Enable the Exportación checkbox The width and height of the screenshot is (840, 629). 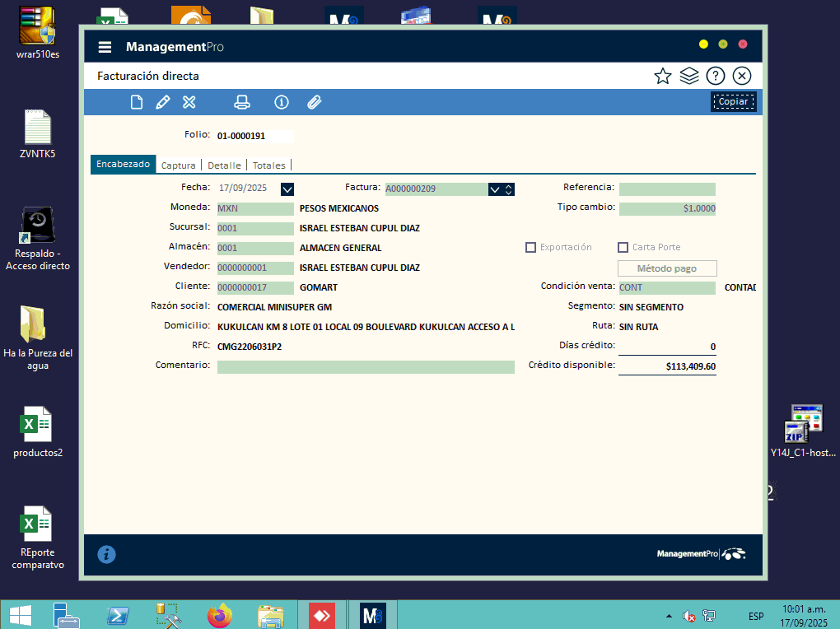click(x=531, y=247)
